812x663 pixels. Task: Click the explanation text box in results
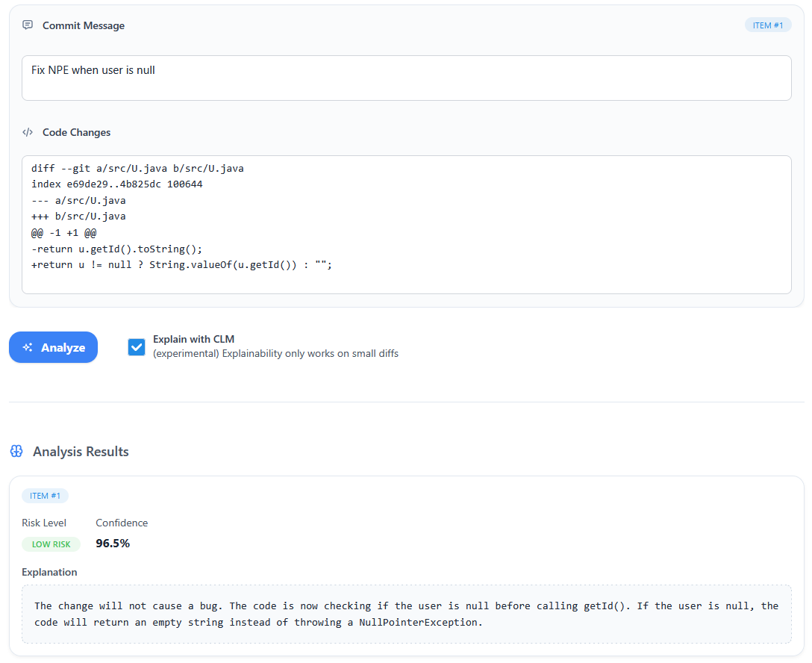coord(406,614)
